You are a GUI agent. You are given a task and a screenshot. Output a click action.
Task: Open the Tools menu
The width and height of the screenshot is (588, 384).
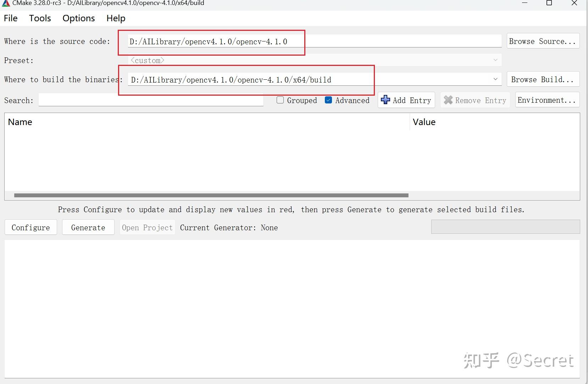[x=40, y=18]
